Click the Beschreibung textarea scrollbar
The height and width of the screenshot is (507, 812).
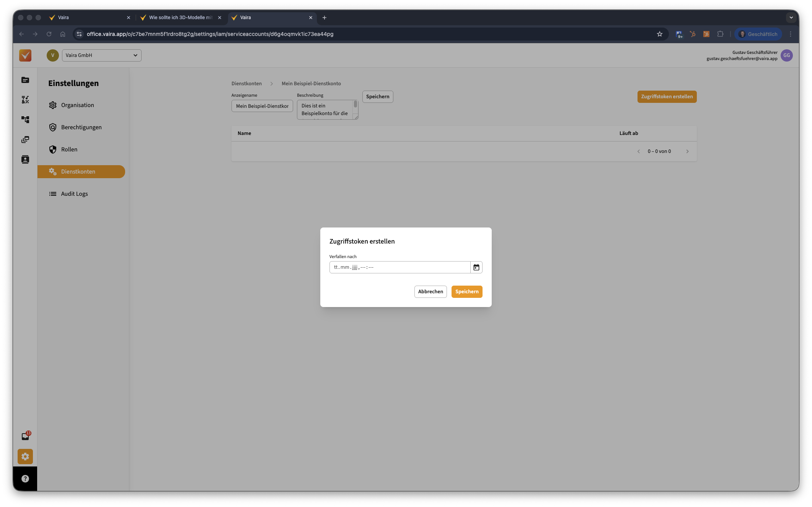(355, 104)
